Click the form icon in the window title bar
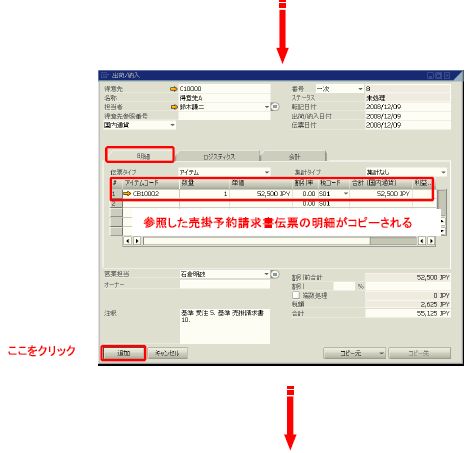468x453 pixels. point(104,75)
